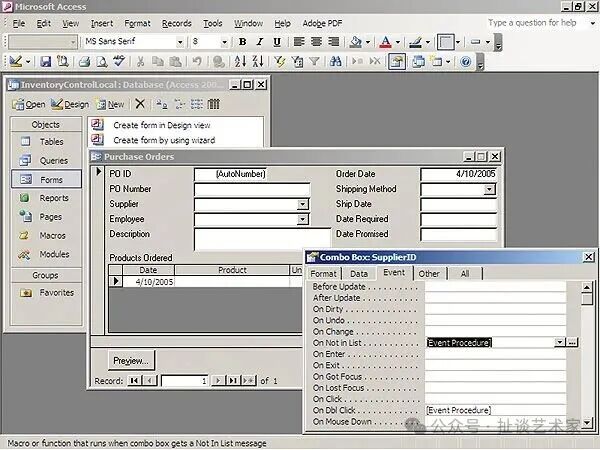Click the Print toolbar icon
This screenshot has width=600, height=450.
[84, 62]
